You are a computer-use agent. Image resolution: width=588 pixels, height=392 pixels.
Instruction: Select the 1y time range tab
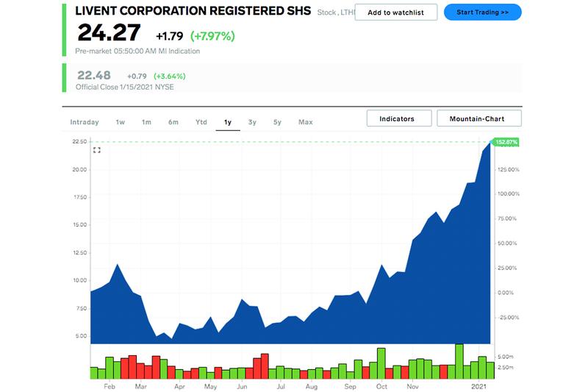[x=228, y=122]
